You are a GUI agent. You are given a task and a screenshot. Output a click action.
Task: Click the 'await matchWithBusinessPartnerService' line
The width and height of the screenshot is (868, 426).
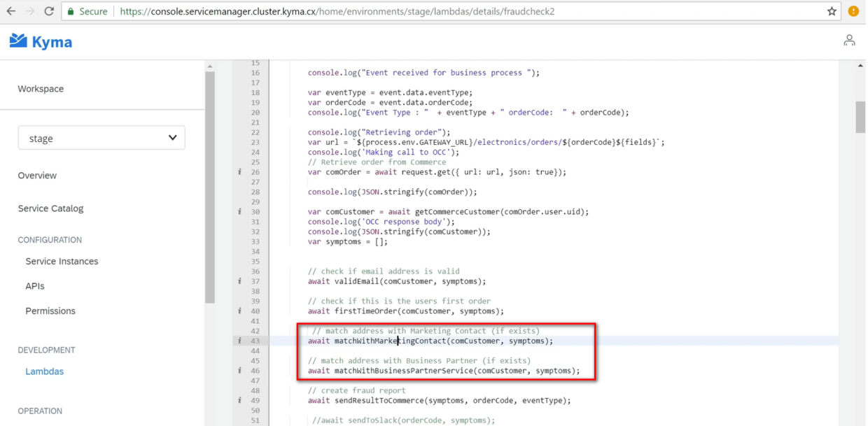[444, 371]
